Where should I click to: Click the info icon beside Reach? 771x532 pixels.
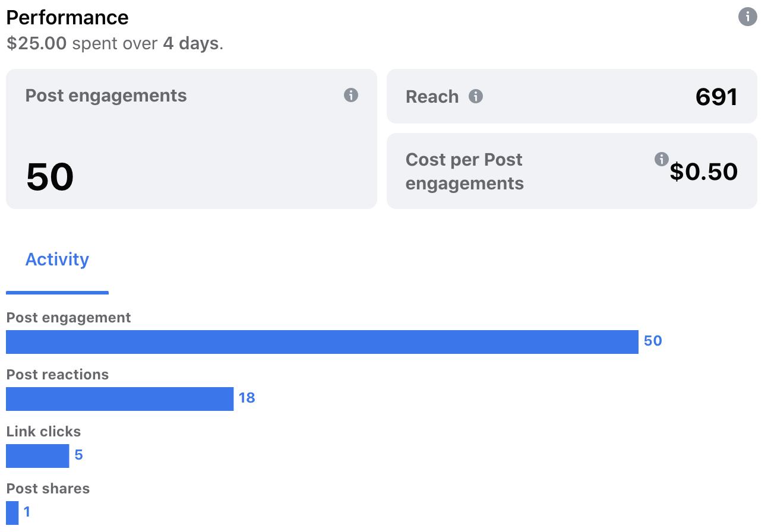pos(476,96)
